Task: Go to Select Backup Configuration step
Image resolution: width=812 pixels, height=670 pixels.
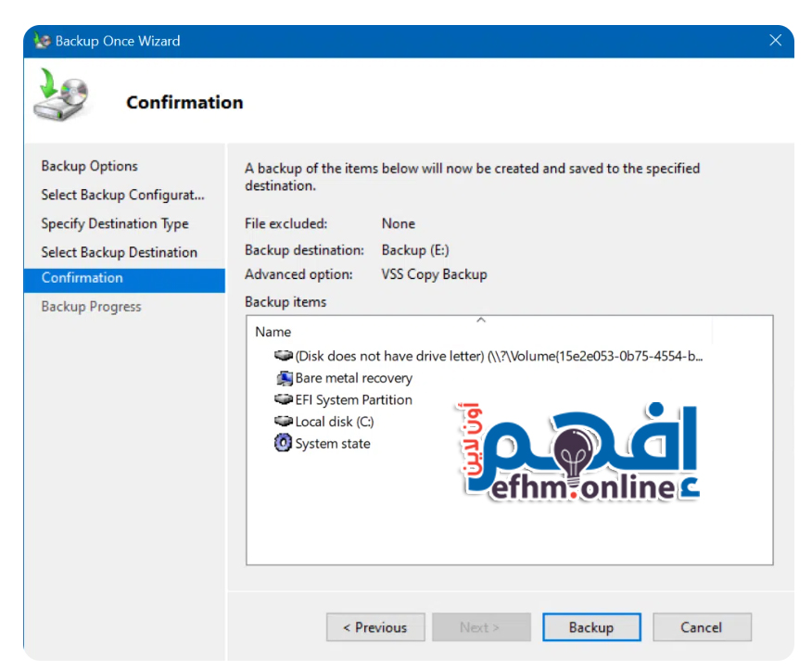Action: [x=122, y=195]
